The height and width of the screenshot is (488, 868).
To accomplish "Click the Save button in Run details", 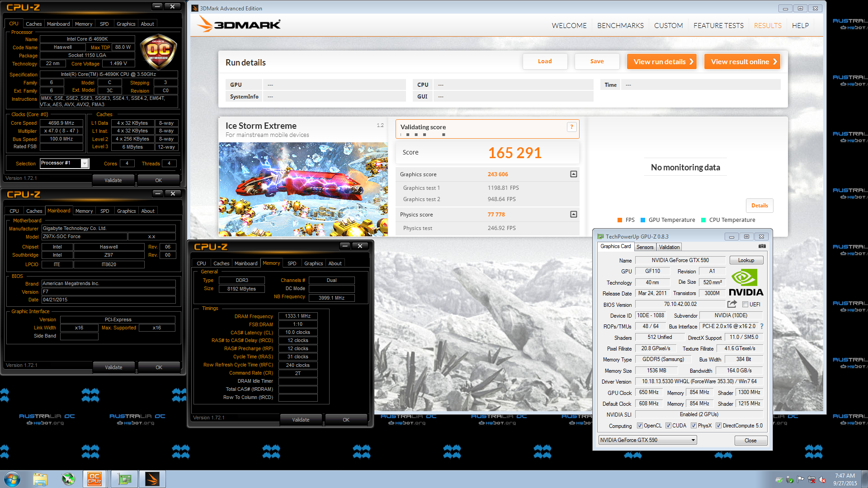I will tap(597, 61).
